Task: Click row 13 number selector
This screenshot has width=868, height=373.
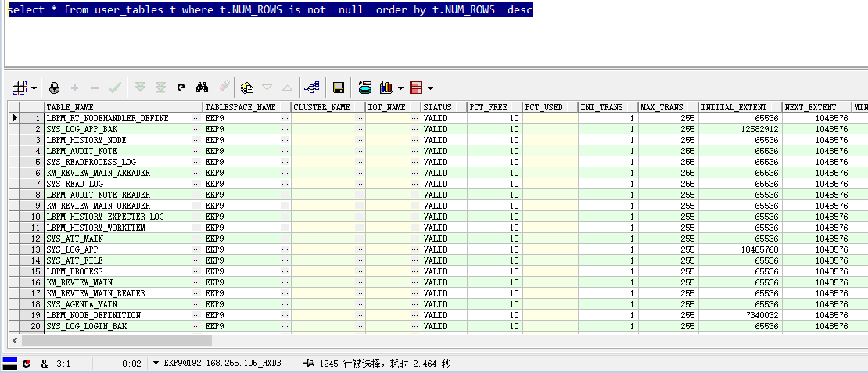Action: pos(26,249)
